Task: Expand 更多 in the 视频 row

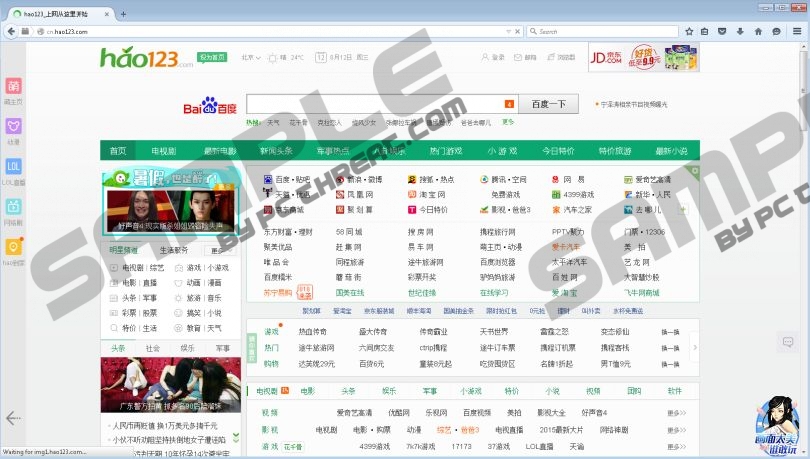Action: click(x=676, y=412)
